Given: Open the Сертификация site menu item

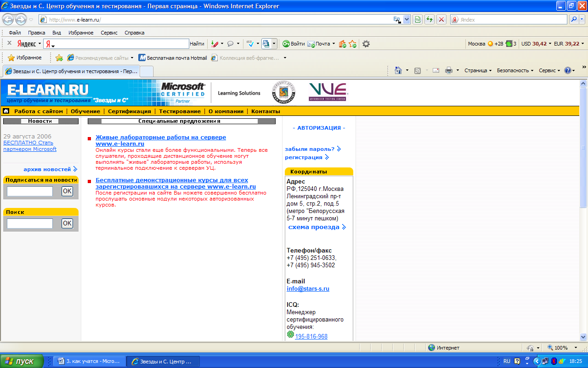Looking at the screenshot, I should (x=130, y=111).
